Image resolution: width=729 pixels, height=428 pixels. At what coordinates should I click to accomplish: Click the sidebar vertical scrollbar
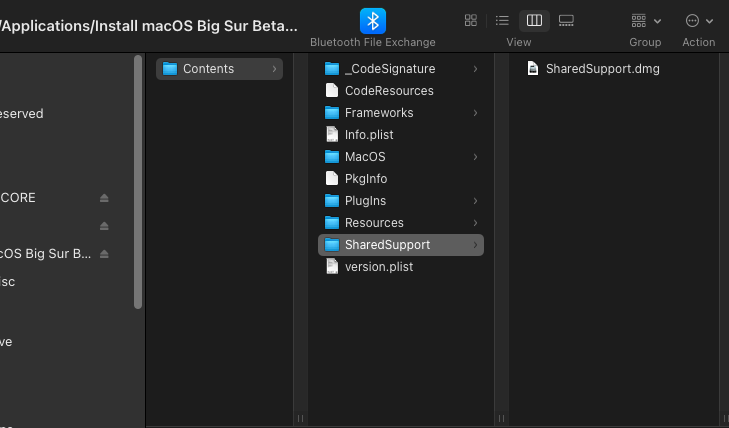[x=138, y=180]
